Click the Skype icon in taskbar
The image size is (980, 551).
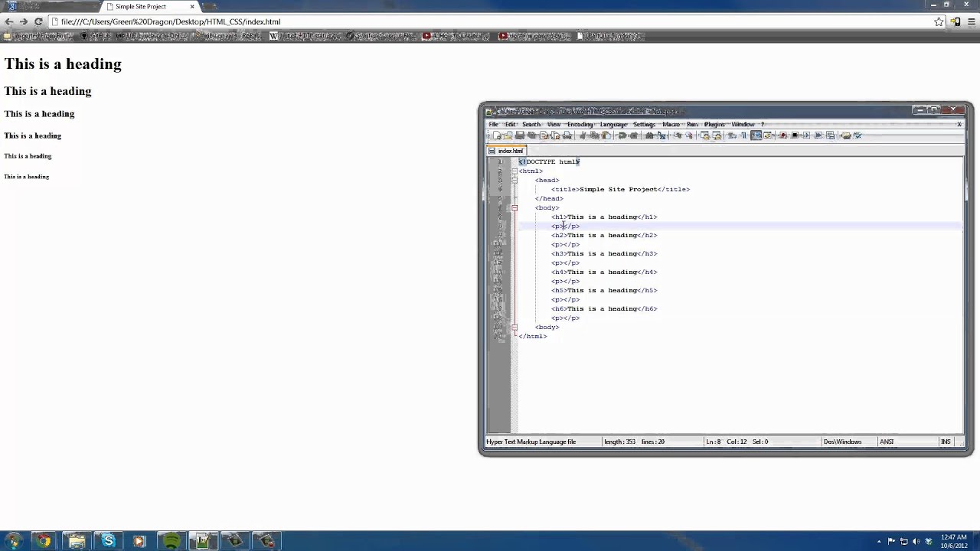(108, 541)
